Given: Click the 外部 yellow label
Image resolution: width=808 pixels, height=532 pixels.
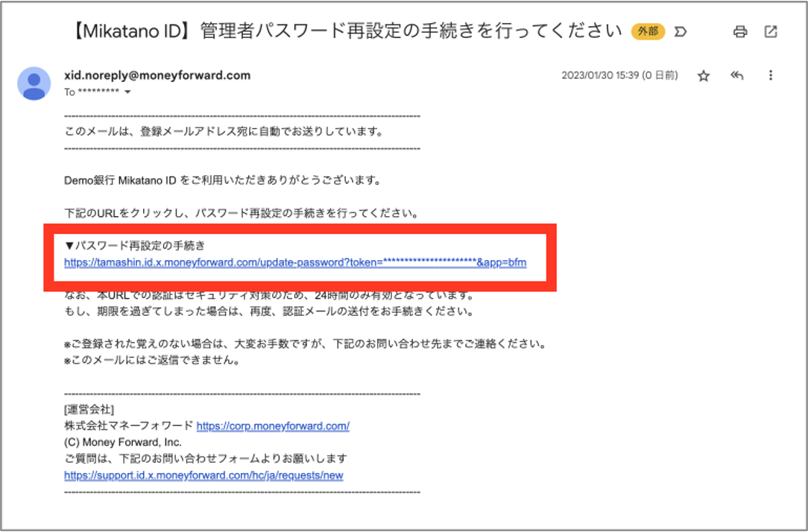Looking at the screenshot, I should [648, 32].
